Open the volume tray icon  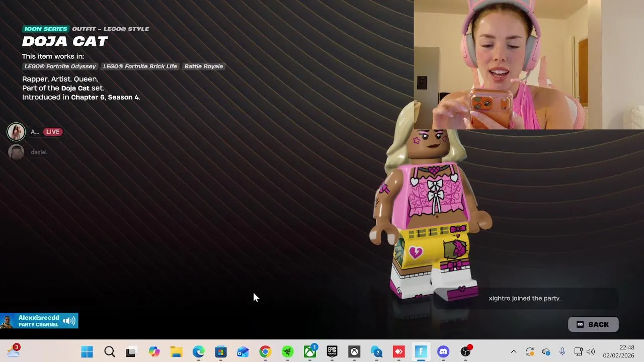click(591, 352)
